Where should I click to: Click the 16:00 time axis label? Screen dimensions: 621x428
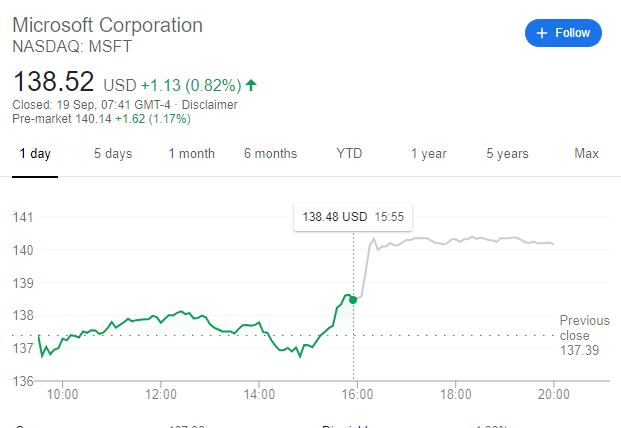point(357,394)
